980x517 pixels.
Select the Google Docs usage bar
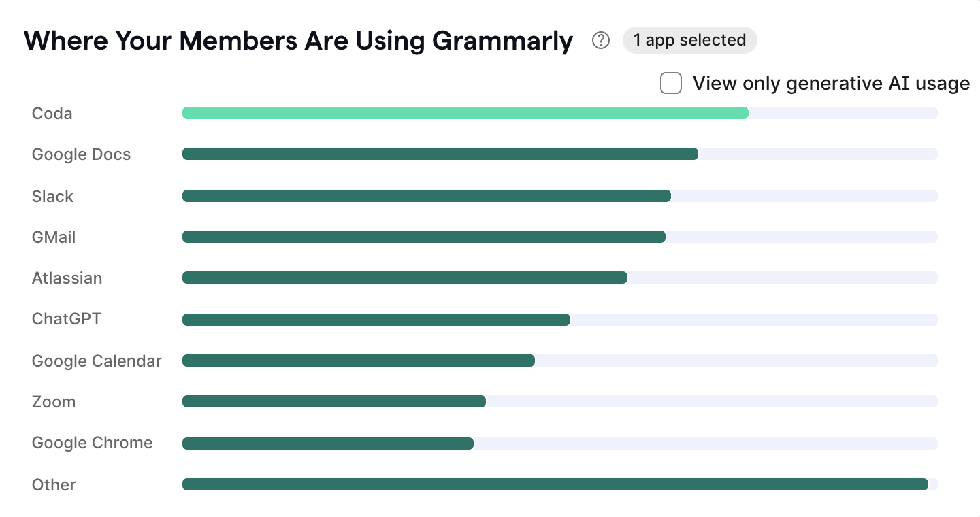click(x=439, y=154)
